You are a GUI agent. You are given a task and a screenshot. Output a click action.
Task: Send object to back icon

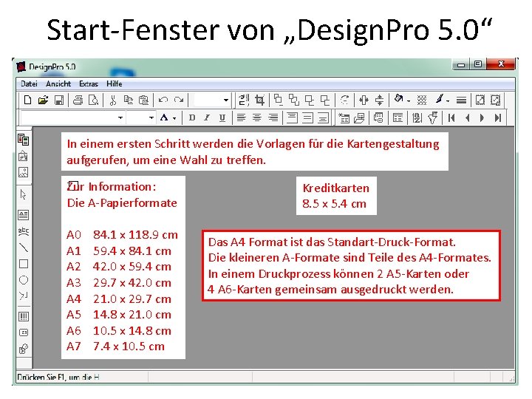coord(294,100)
